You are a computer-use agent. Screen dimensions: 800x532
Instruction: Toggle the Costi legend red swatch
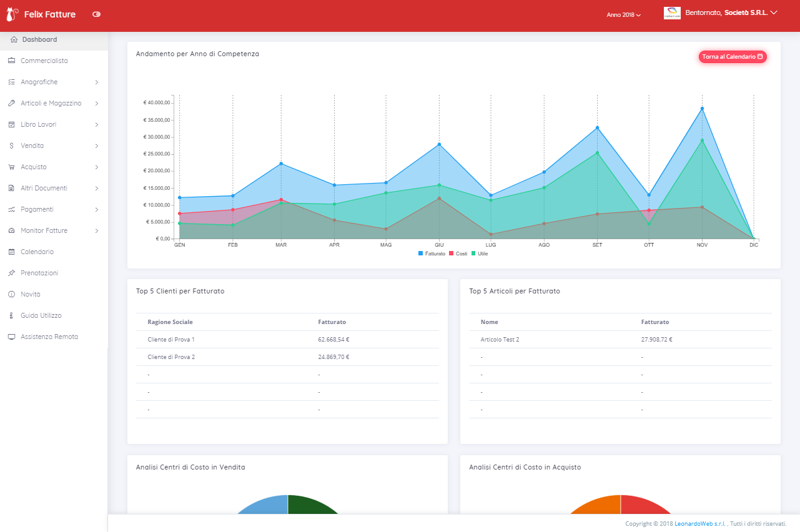451,254
